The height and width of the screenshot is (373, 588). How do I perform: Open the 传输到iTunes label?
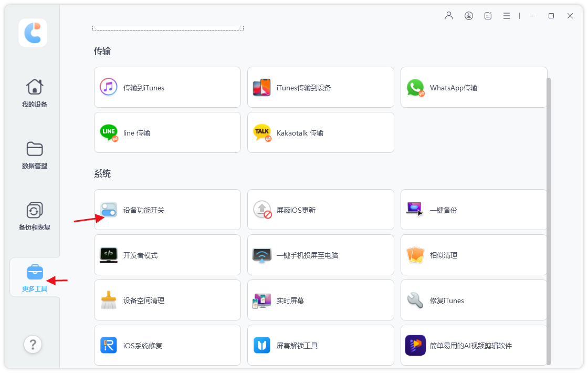point(144,88)
